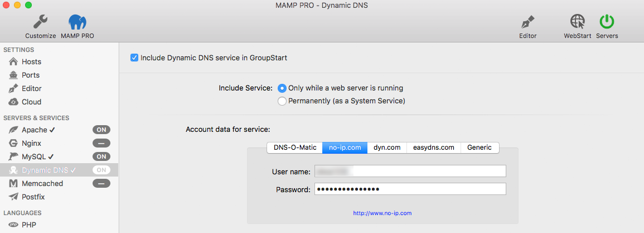The image size is (644, 233).
Task: Open the Editor pen icon in toolbar
Action: point(528,22)
